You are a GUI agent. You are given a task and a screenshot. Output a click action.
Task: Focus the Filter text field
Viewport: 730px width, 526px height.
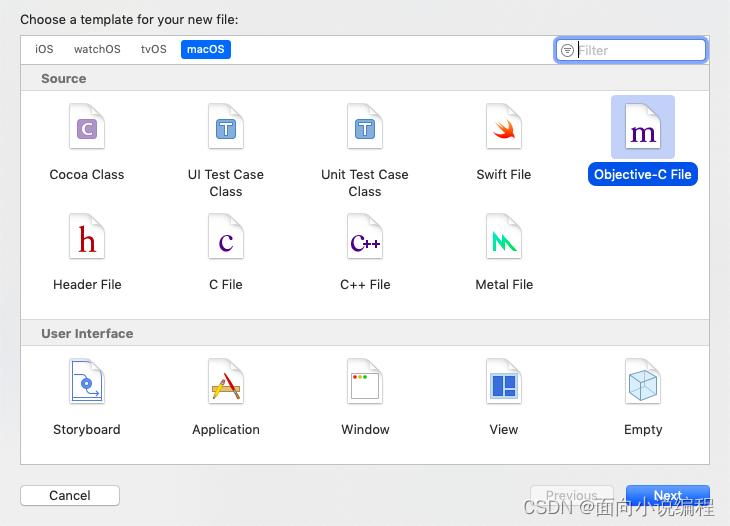631,50
